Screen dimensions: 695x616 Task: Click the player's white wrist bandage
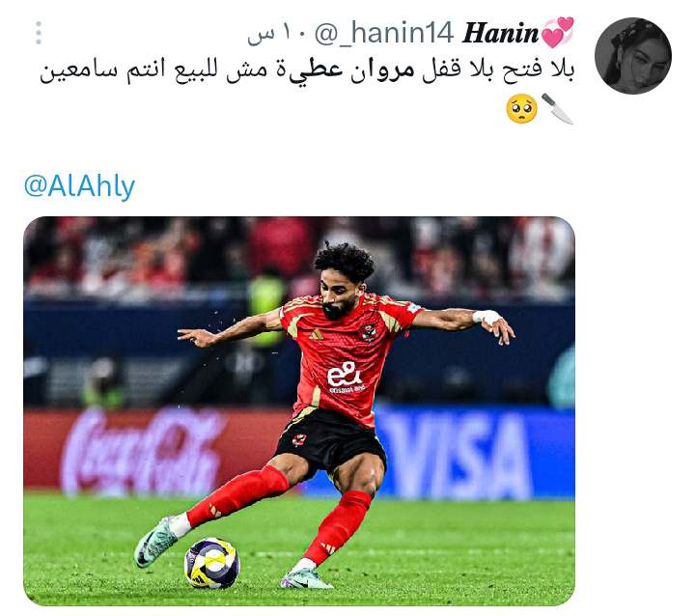486,317
